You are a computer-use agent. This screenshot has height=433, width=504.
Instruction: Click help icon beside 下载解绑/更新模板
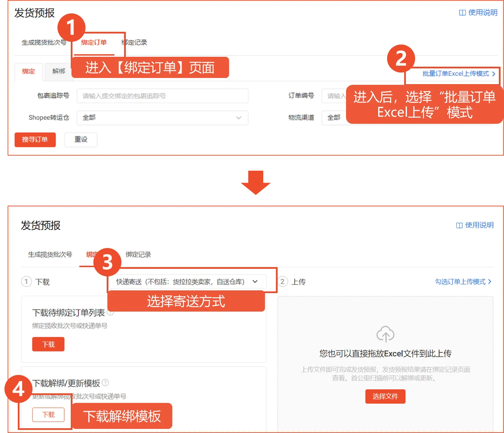tap(106, 383)
